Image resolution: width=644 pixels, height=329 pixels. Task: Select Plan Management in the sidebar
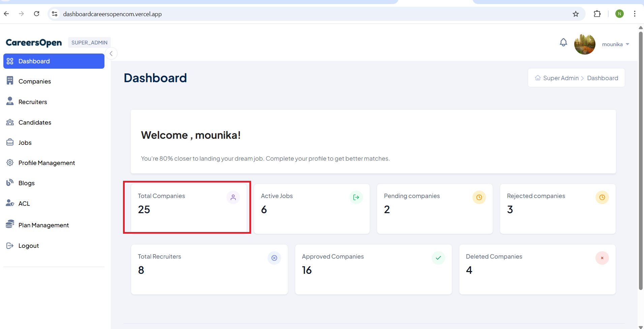tap(43, 225)
